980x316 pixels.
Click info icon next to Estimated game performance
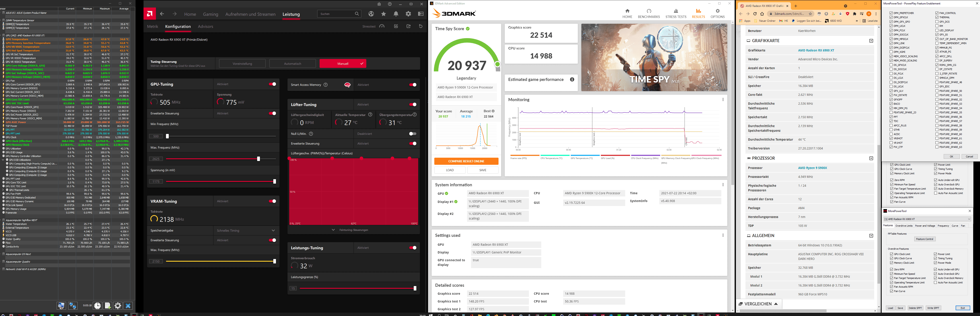[572, 79]
